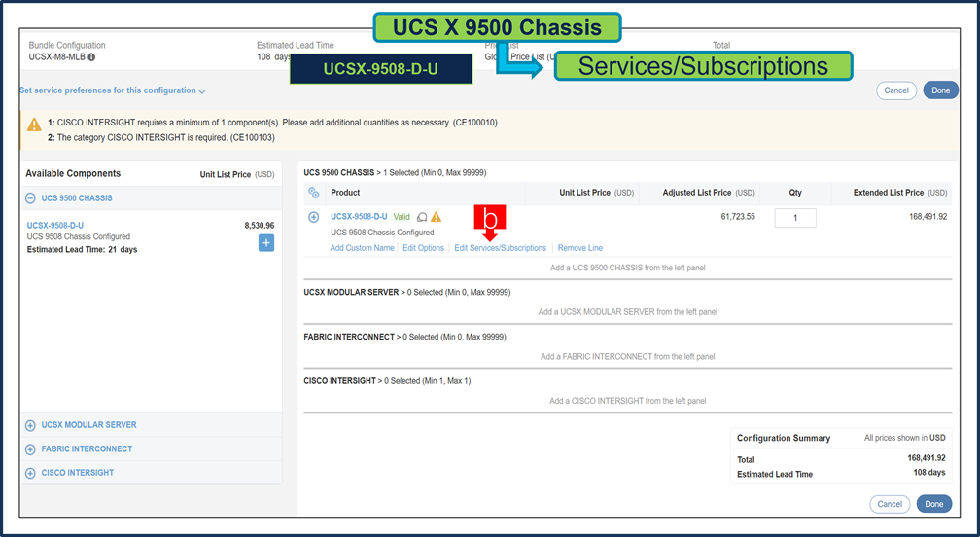980x537 pixels.
Task: Click the bottom Done button
Action: point(934,504)
